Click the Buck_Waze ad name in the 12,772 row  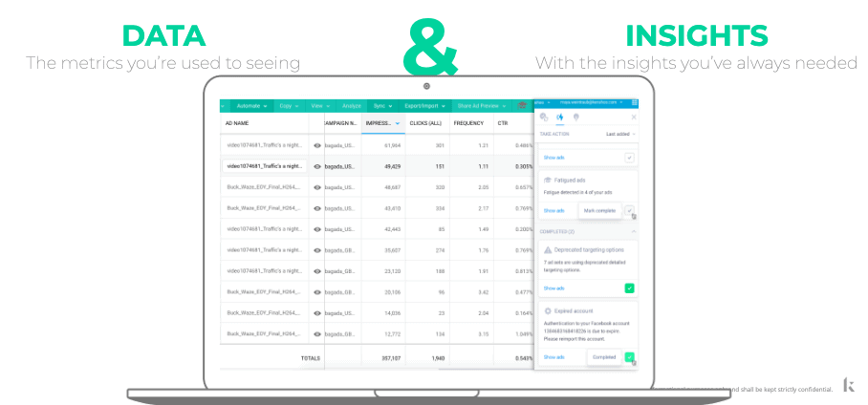coord(264,334)
